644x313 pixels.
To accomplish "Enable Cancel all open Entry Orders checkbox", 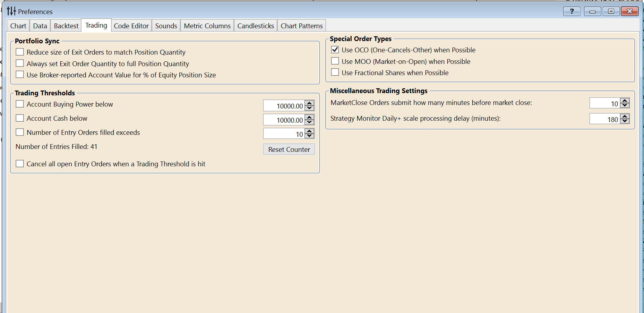I will pos(20,164).
